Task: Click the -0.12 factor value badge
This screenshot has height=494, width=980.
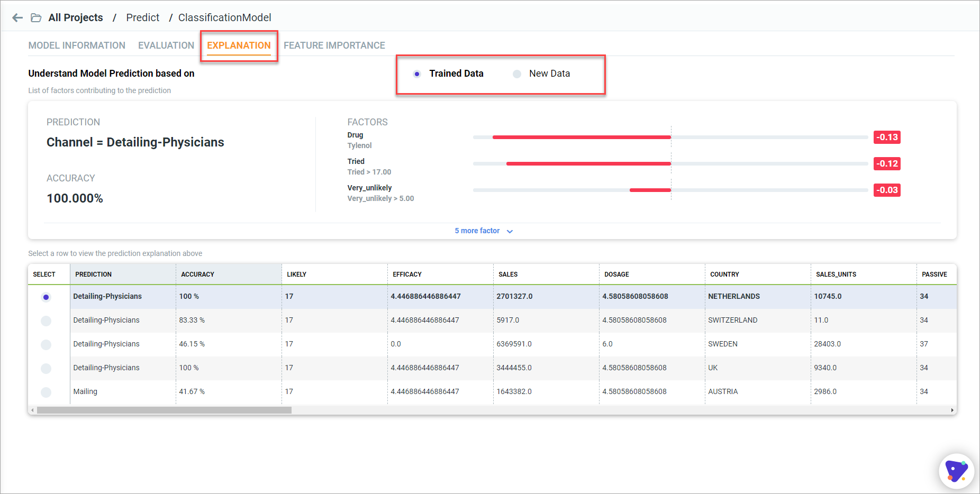Action: click(887, 163)
